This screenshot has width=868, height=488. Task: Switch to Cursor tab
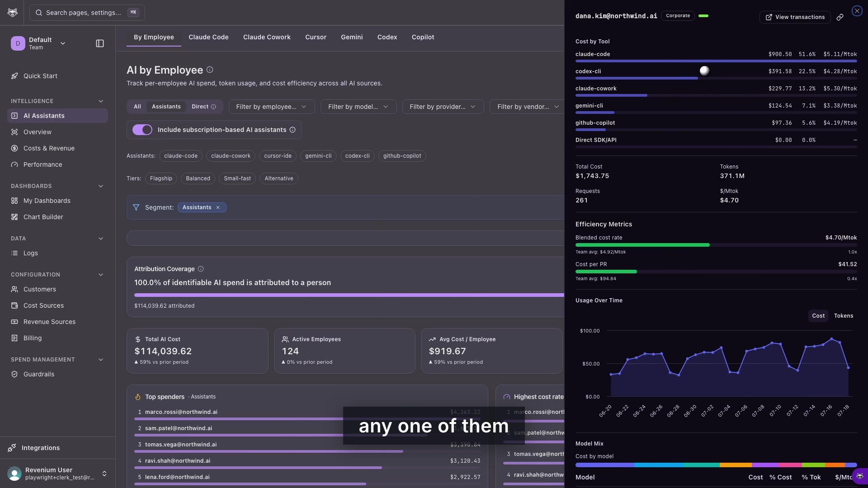pos(316,37)
